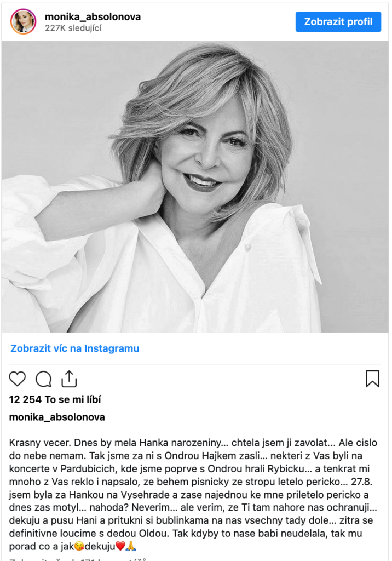View the 12 254 To se mi líbí likes
The width and height of the screenshot is (392, 561).
55,399
